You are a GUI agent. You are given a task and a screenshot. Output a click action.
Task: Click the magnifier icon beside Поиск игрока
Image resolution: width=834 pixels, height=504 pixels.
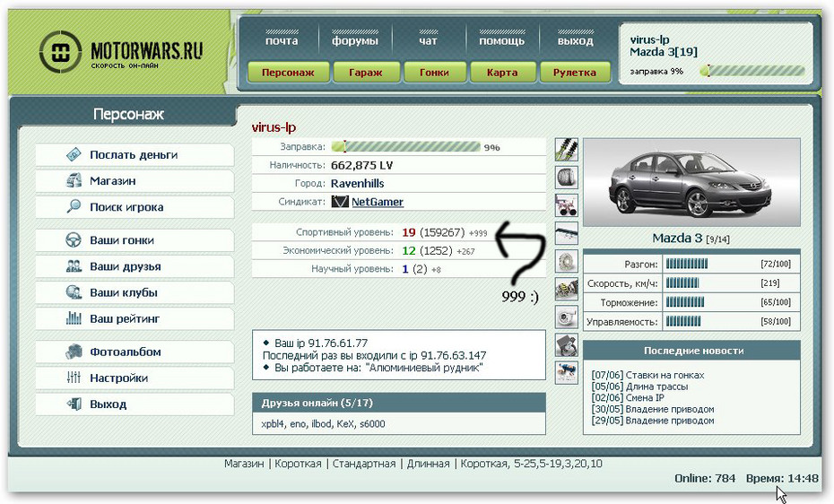coord(74,207)
